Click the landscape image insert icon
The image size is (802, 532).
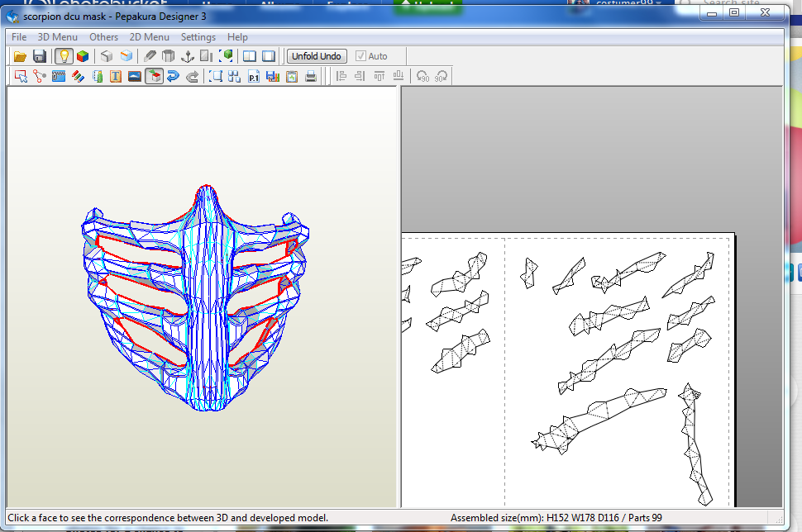[x=135, y=77]
